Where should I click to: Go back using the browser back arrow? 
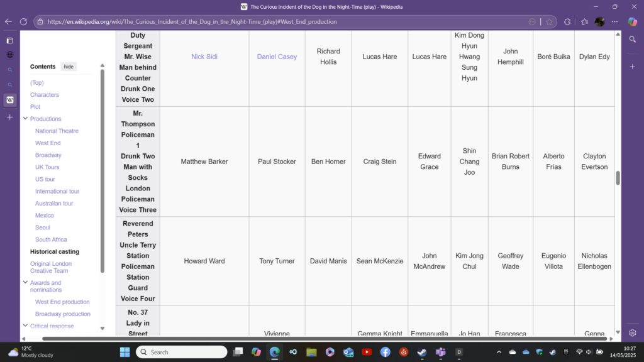click(x=8, y=22)
